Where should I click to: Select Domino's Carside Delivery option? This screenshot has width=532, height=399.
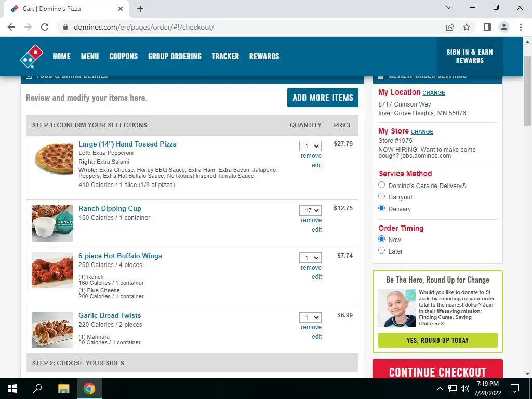382,185
